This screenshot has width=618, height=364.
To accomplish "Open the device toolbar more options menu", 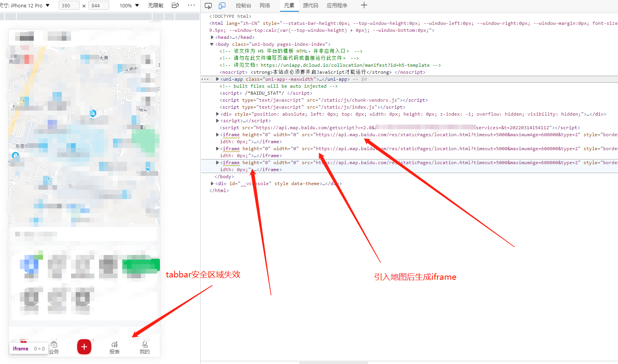I will (x=191, y=5).
